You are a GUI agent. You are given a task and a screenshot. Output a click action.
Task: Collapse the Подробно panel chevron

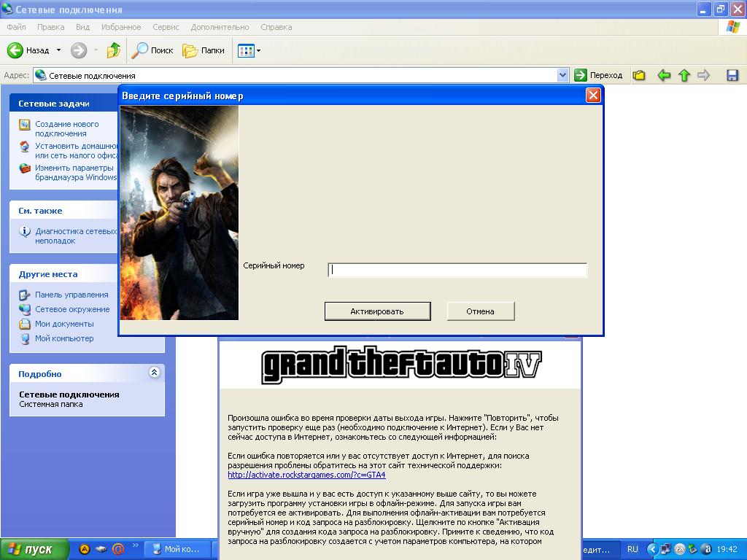pos(154,373)
